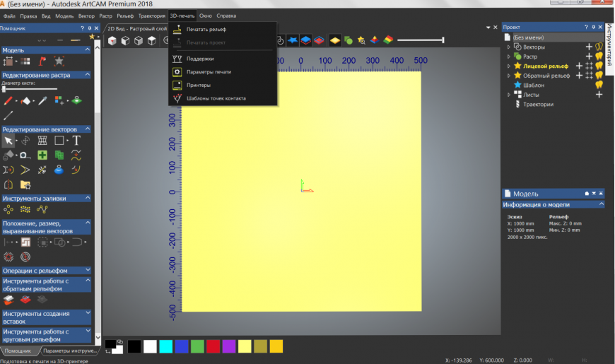Switch to the Помощник bottom tab
Viewport: 615px width, 364px height.
point(18,351)
